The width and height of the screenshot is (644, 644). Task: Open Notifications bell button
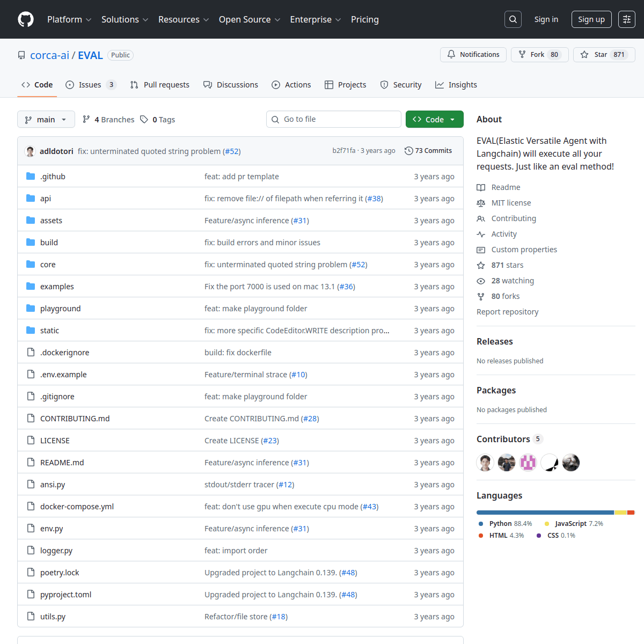point(473,55)
